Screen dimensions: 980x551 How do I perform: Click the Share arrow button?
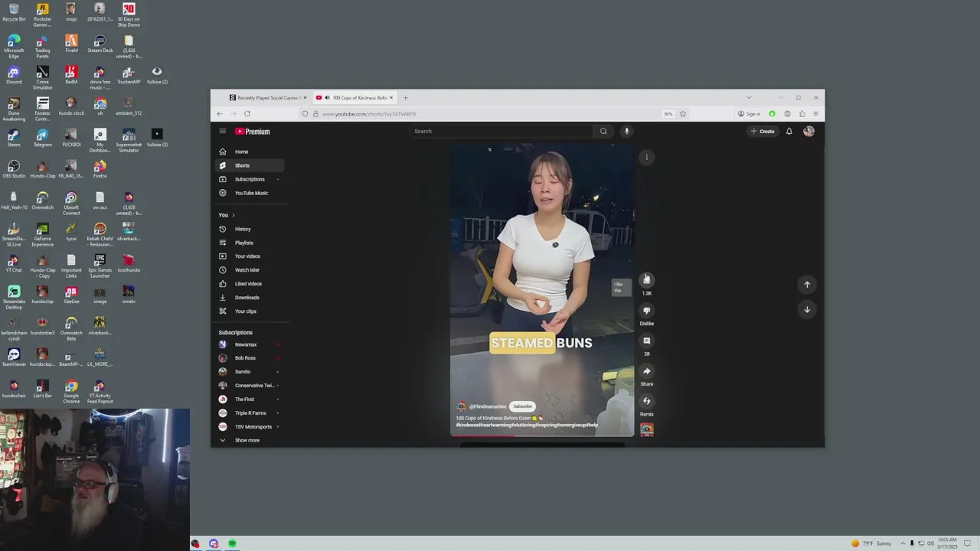pyautogui.click(x=647, y=371)
